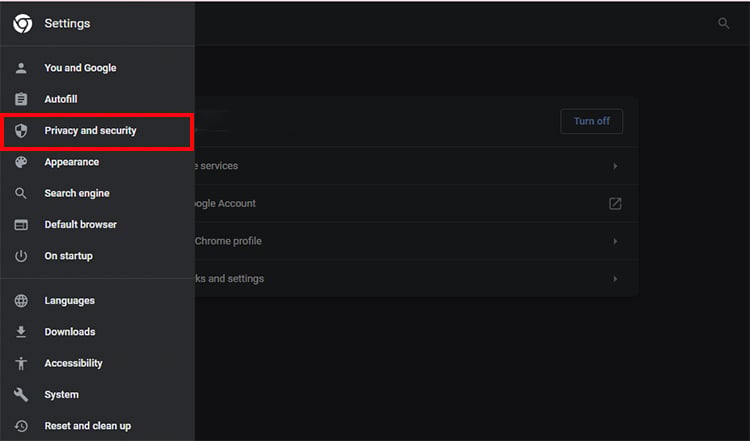
Task: Click the Google Account row text
Action: [x=225, y=204]
